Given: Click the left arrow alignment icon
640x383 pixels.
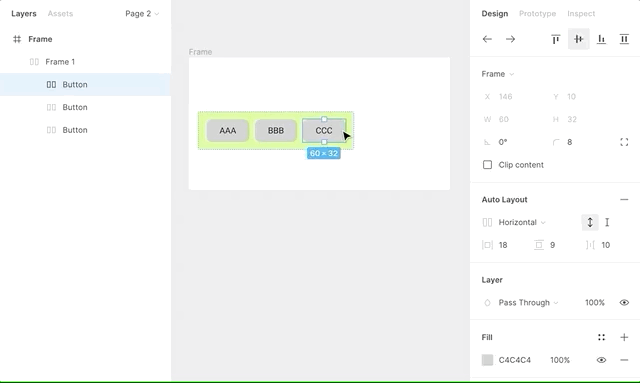Looking at the screenshot, I should click(x=487, y=39).
